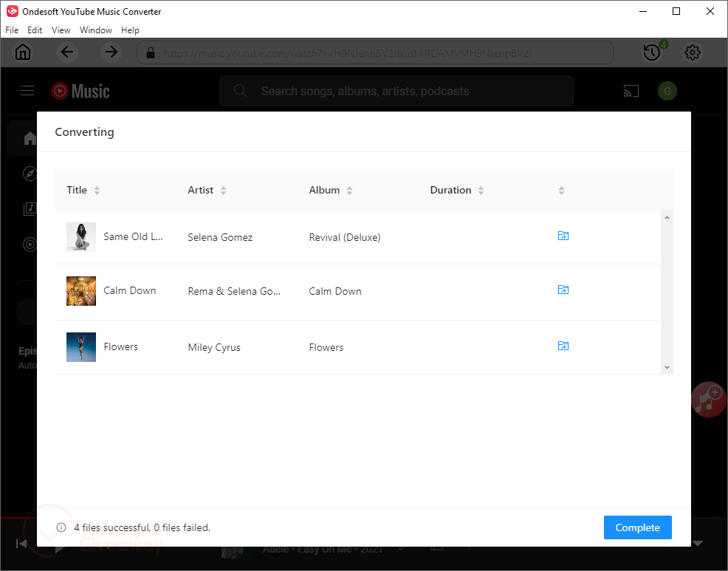Image resolution: width=728 pixels, height=571 pixels.
Task: Click the cast to device icon
Action: [631, 91]
